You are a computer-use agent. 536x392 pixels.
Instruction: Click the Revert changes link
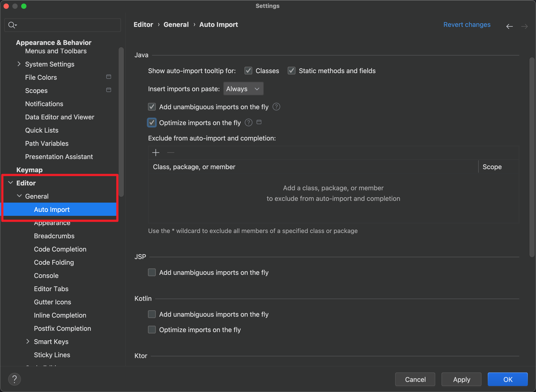[x=467, y=25]
